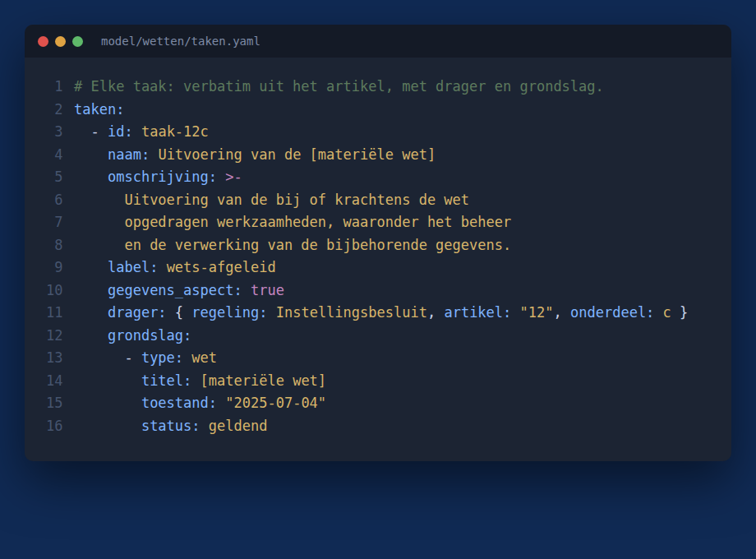756x559 pixels.
Task: Click the id value taak-12c
Action: (174, 132)
